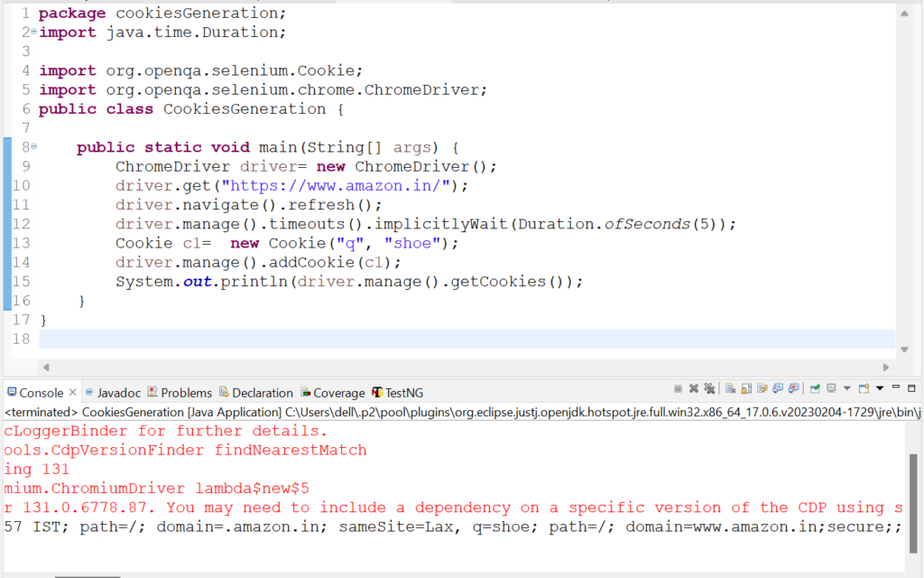Screen dimensions: 924x578
Task: Click "package cookiesGeneration;" on line 1
Action: (162, 13)
